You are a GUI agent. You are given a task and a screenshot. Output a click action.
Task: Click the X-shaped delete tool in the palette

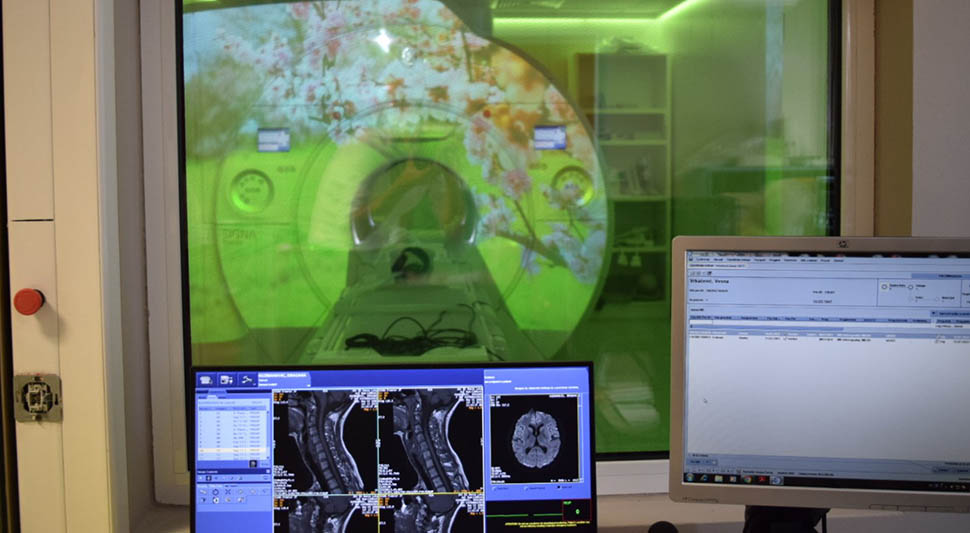(x=228, y=492)
